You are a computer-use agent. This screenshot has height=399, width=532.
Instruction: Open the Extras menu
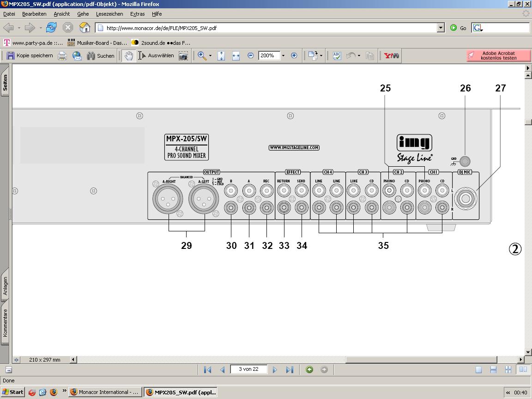click(x=138, y=14)
